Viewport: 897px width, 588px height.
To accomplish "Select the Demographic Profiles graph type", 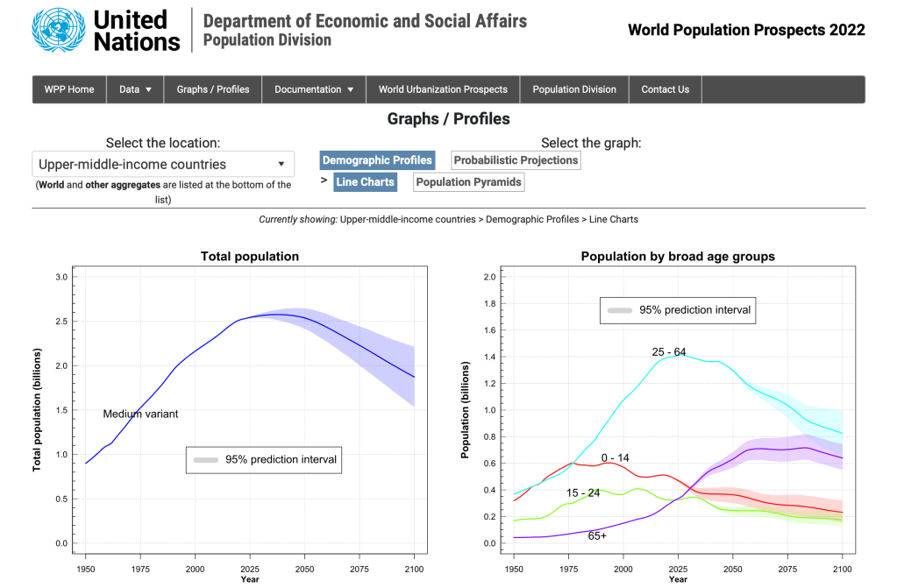I will 377,160.
